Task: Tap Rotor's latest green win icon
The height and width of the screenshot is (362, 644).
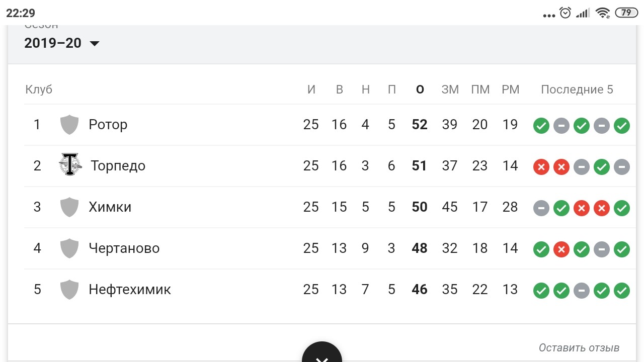Action: click(622, 126)
